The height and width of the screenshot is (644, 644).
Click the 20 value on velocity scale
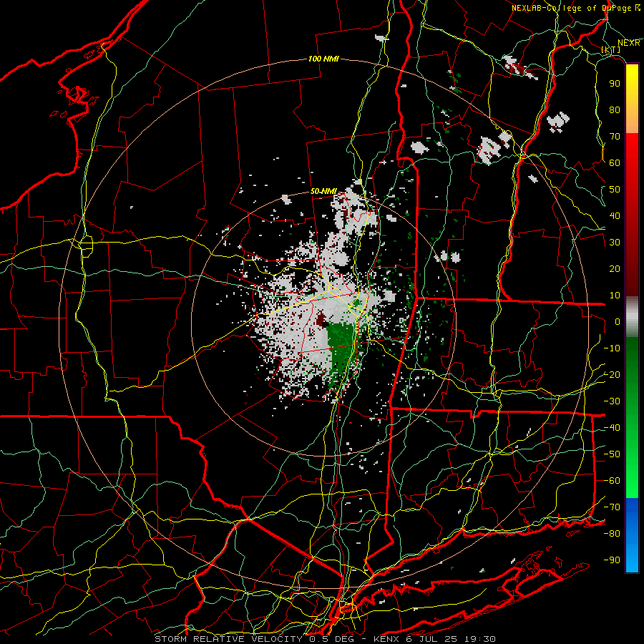click(615, 269)
